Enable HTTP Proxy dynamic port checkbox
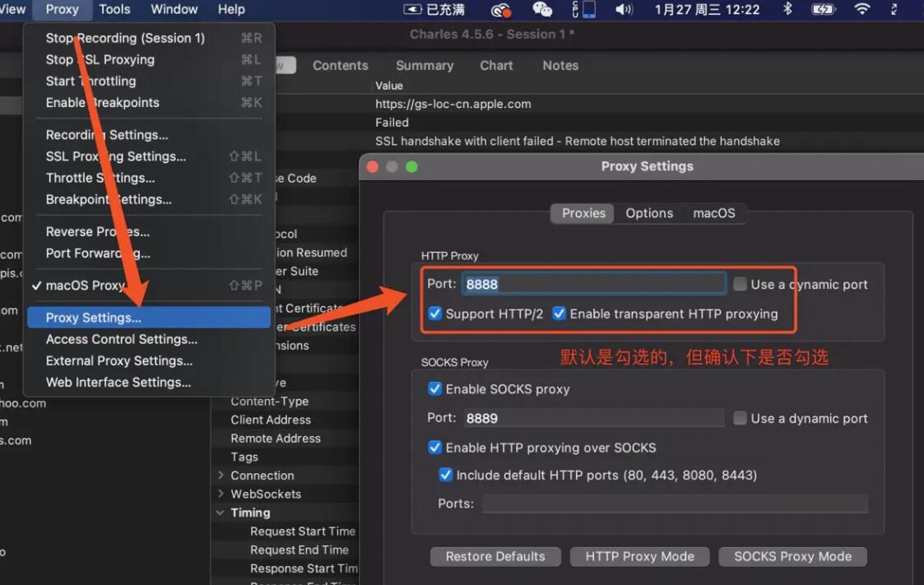 [x=740, y=284]
